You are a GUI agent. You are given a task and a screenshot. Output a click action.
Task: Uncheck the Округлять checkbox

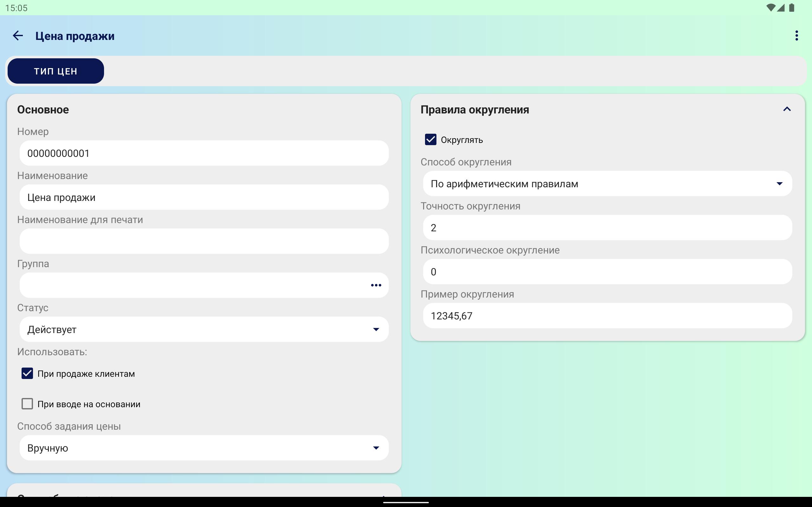click(x=430, y=139)
